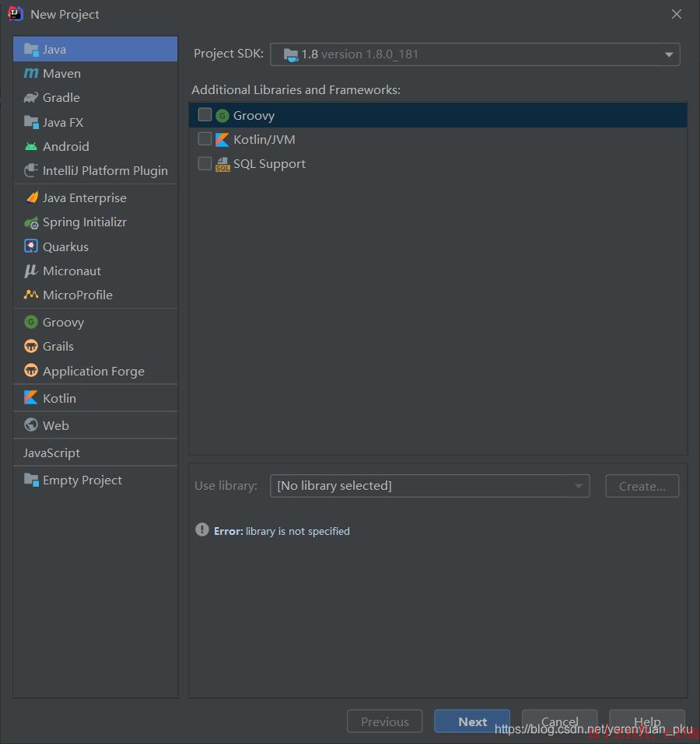Viewport: 700px width, 744px height.
Task: Click the IntelliJ Platform Plugin icon
Action: point(31,170)
